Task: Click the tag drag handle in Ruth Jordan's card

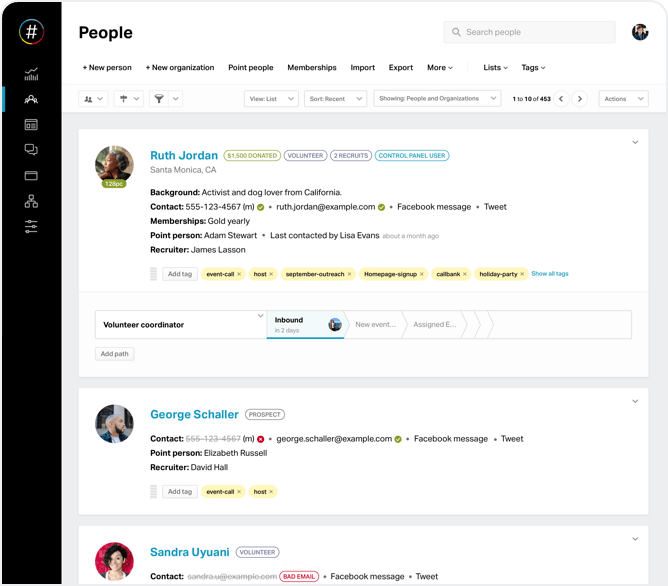Action: click(154, 274)
